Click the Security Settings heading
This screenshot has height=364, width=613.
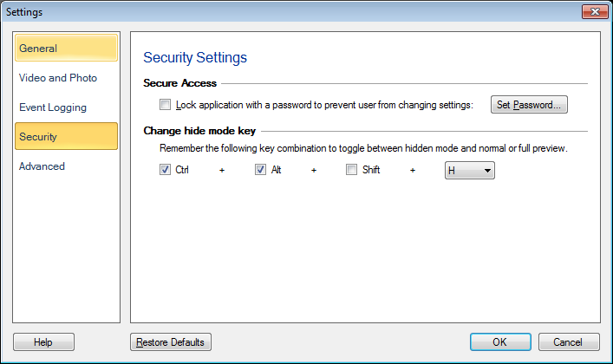(195, 58)
